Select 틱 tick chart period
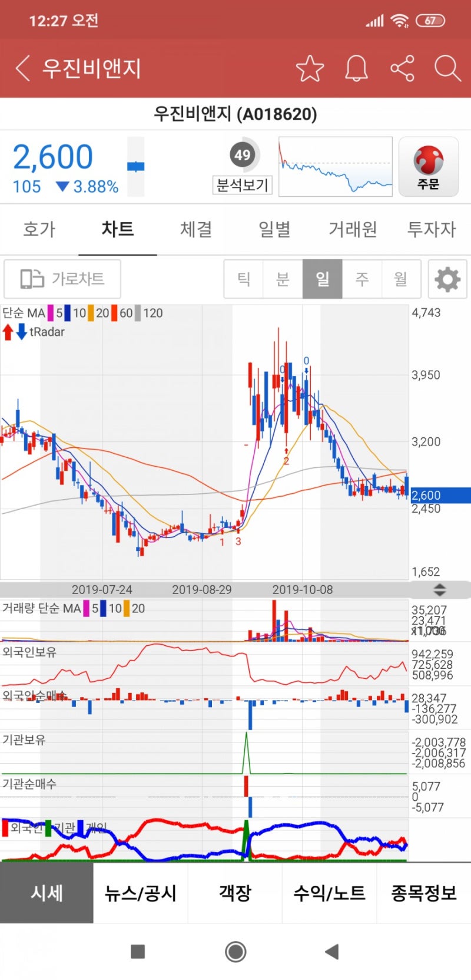Image resolution: width=471 pixels, height=980 pixels. (244, 279)
